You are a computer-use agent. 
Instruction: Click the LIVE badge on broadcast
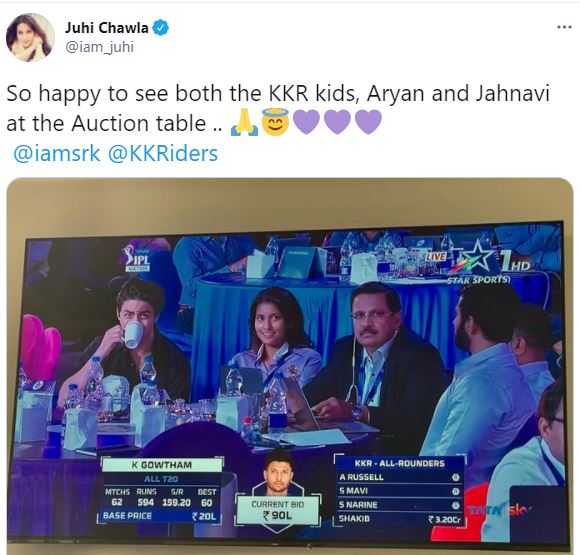click(435, 256)
